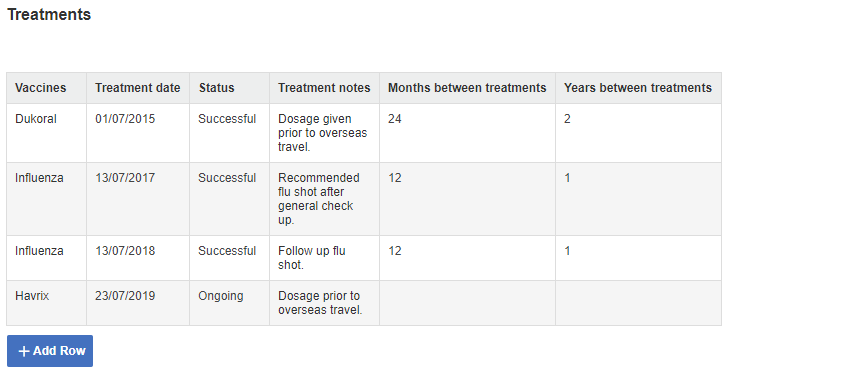Click the Treatments section heading
The height and width of the screenshot is (386, 848).
click(x=49, y=15)
